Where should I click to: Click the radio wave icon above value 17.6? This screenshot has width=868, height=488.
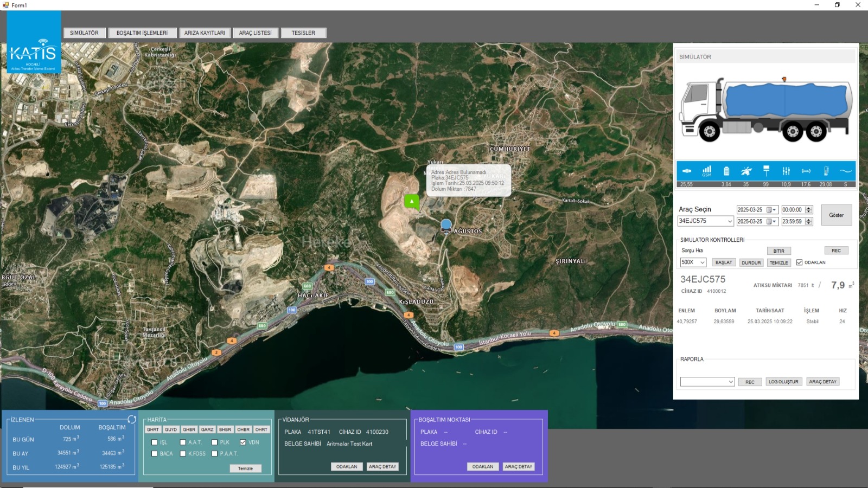[x=806, y=171]
